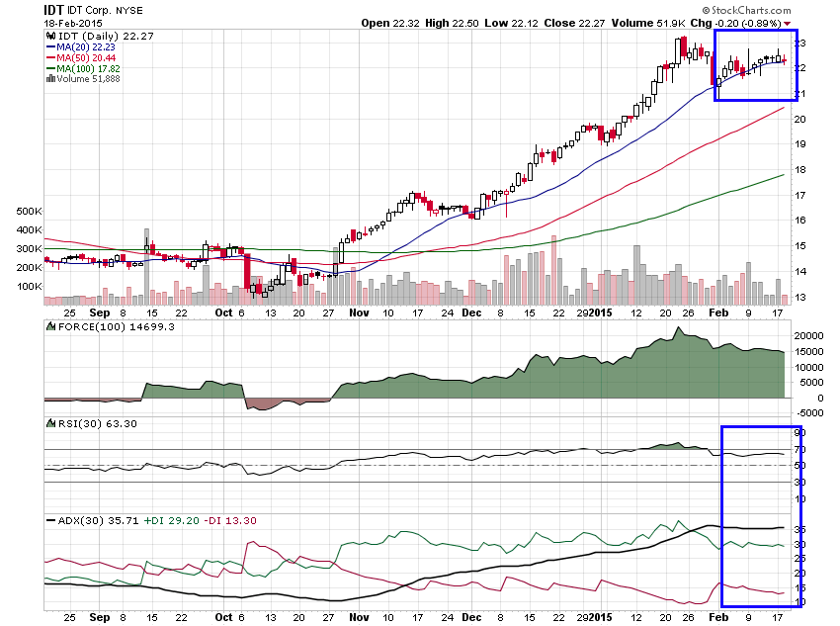Click the 'Open 22.32' value

click(x=390, y=23)
